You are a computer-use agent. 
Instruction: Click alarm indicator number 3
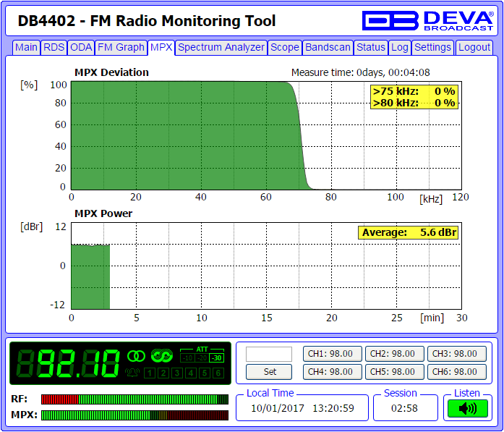(177, 373)
